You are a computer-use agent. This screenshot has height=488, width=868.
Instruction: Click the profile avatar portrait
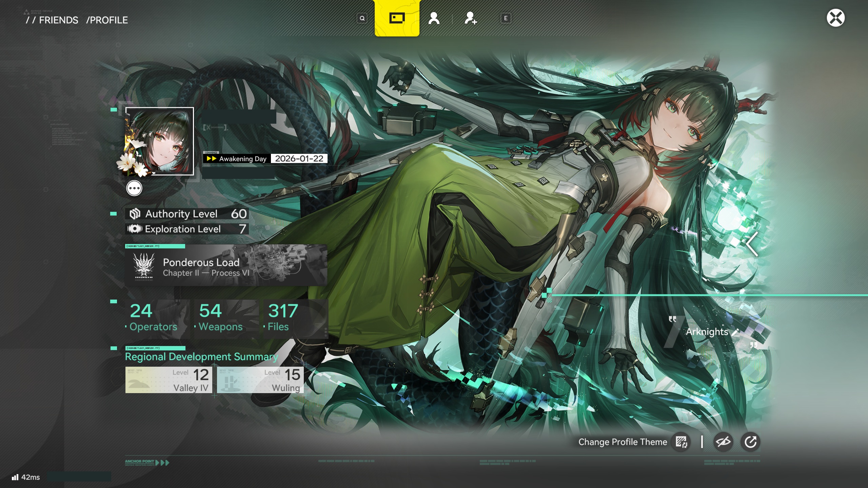159,141
